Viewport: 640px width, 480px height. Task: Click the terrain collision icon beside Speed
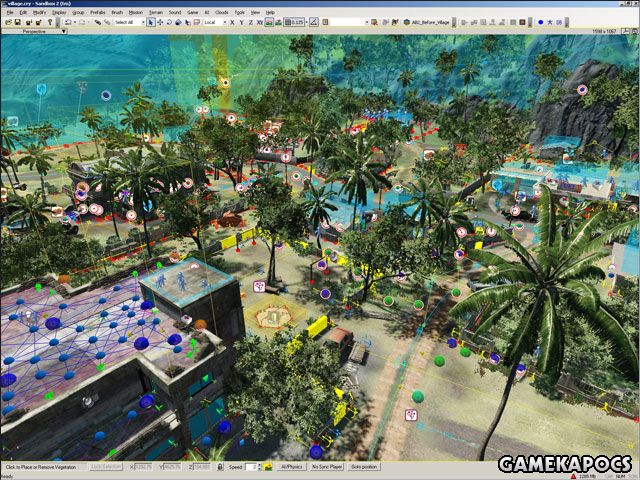click(x=268, y=467)
